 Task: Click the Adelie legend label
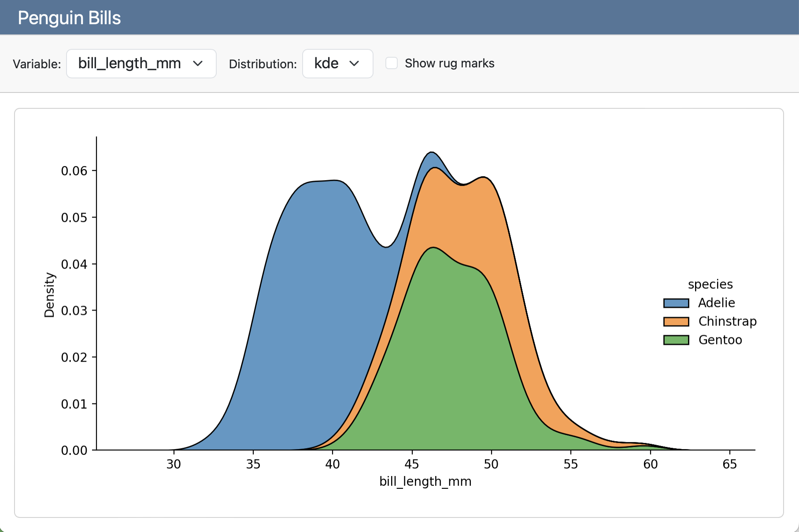(716, 303)
